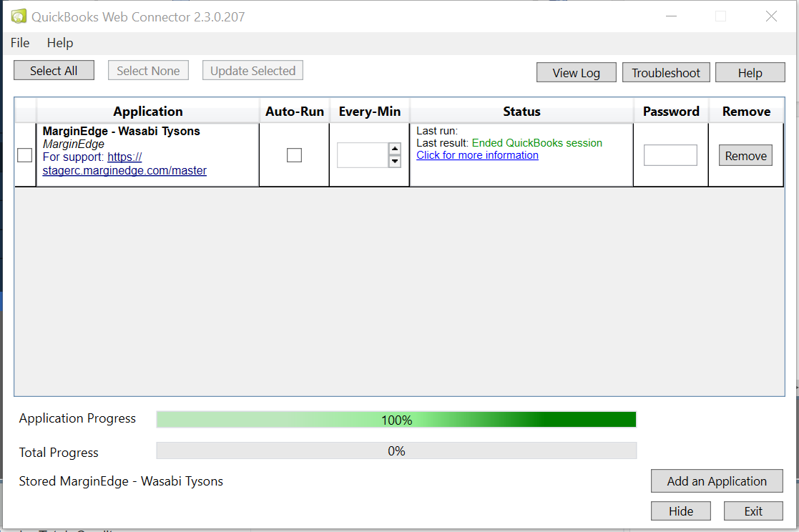Click the Add an Application button
This screenshot has height=532, width=799.
click(x=716, y=481)
